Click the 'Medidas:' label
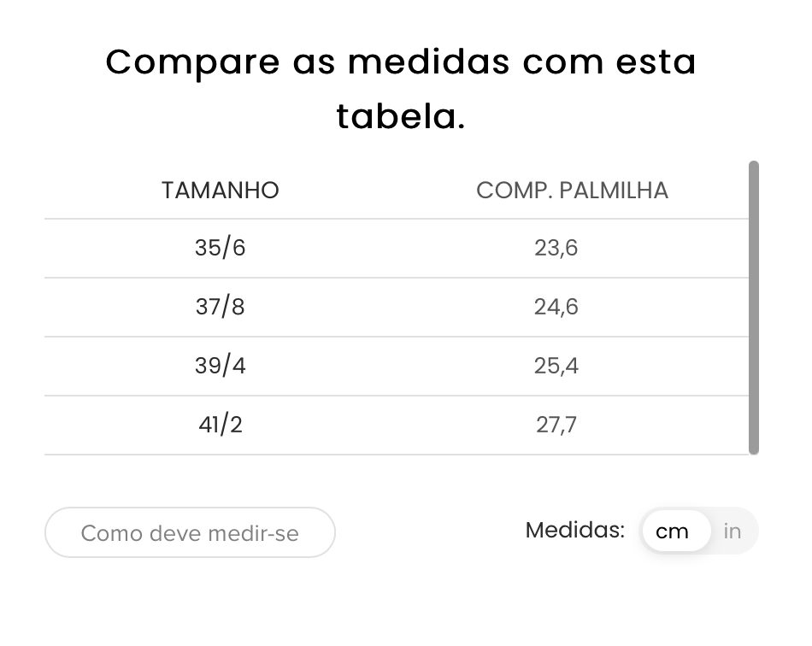This screenshot has width=812, height=646. (575, 530)
